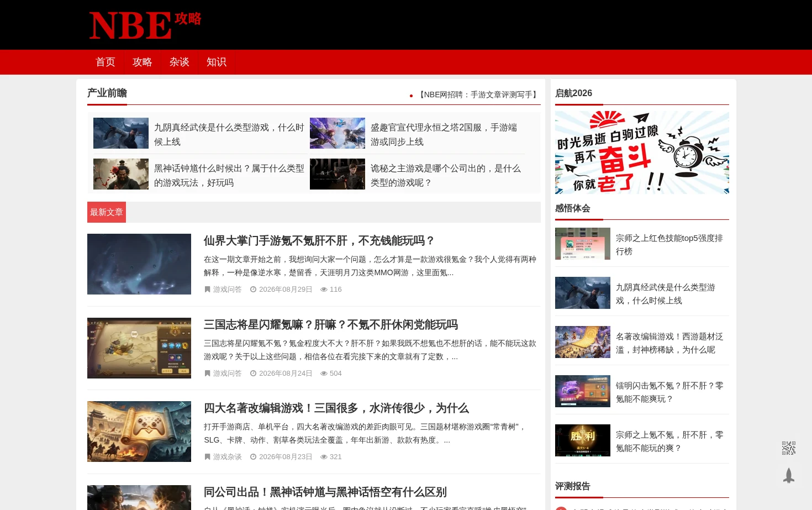Click the NBE攻略 site logo
Screen dimensions: 812x510
point(145,25)
